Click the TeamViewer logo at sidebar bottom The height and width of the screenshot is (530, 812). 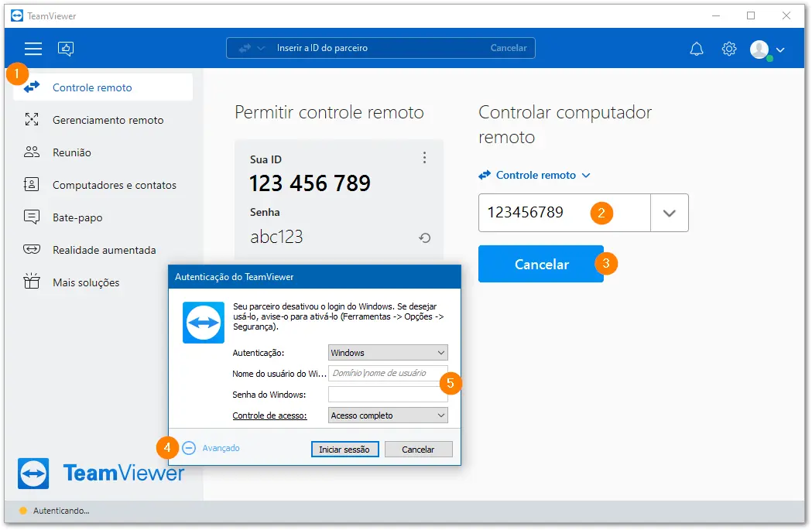coord(101,473)
